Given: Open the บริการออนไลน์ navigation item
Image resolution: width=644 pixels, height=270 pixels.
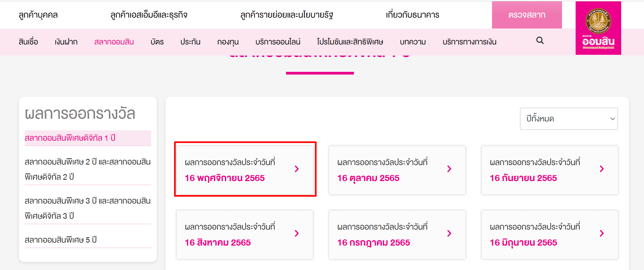Looking at the screenshot, I should pyautogui.click(x=278, y=42).
